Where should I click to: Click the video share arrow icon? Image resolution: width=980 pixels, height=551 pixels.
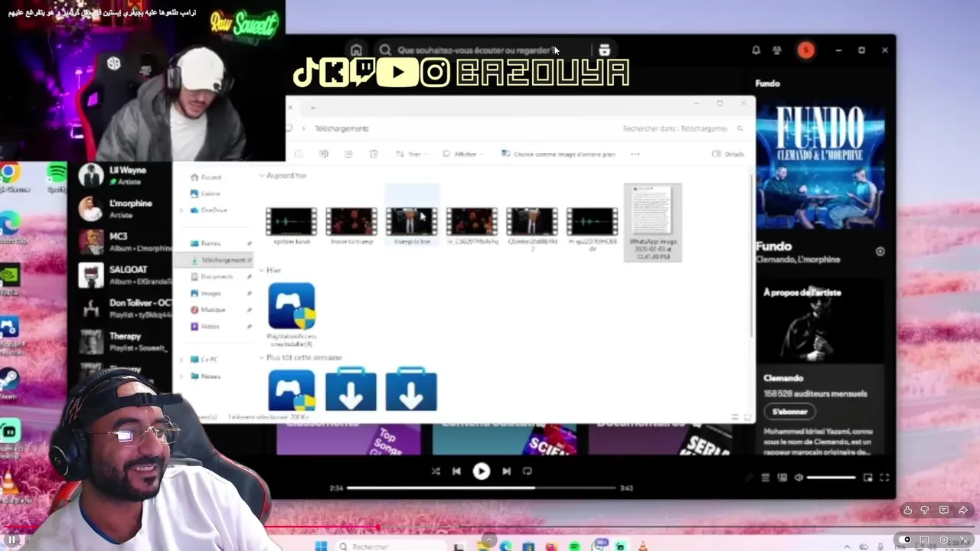click(963, 510)
